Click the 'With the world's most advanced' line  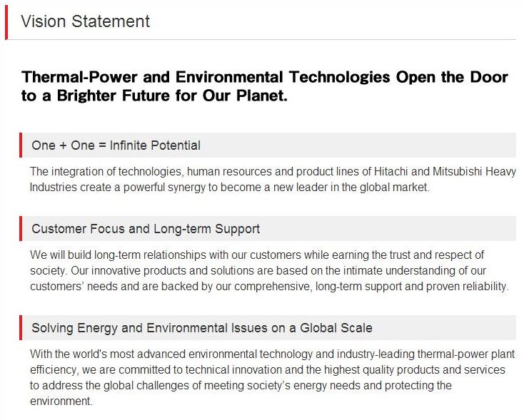tap(273, 354)
